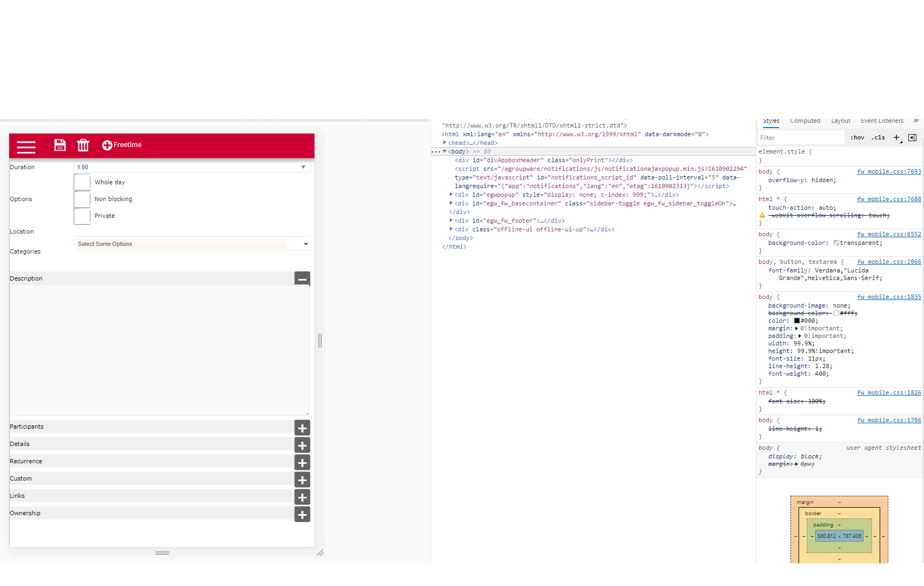Click the viewport corner resize grip
The image size is (924, 586).
(x=320, y=552)
